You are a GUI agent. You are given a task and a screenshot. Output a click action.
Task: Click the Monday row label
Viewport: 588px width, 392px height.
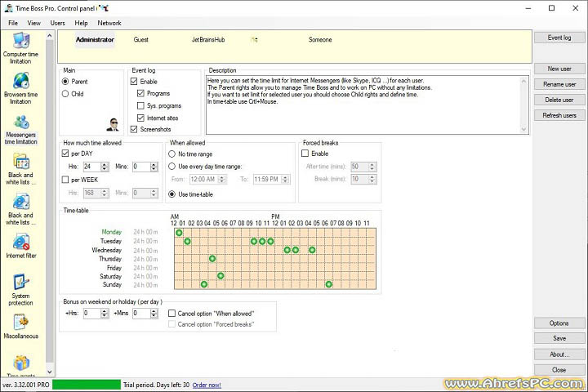click(x=111, y=232)
